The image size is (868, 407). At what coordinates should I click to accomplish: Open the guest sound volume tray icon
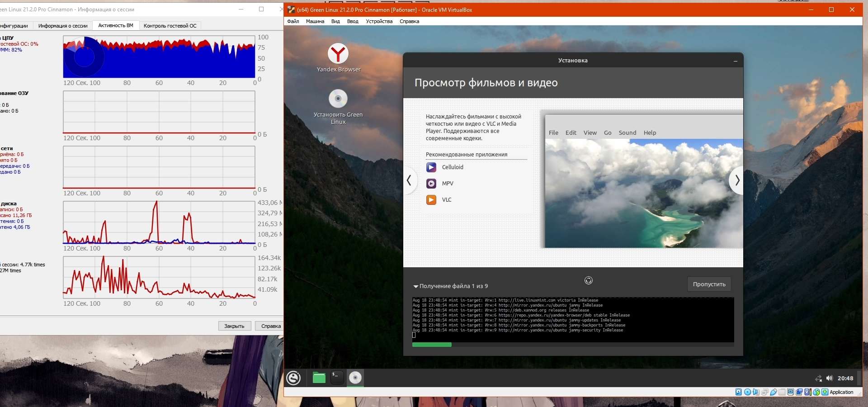(829, 378)
